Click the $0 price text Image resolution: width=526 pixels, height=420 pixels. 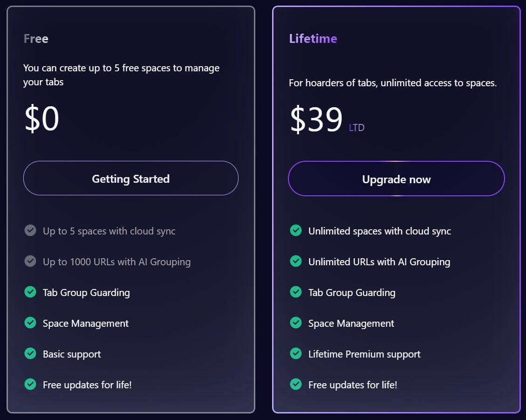(x=41, y=118)
